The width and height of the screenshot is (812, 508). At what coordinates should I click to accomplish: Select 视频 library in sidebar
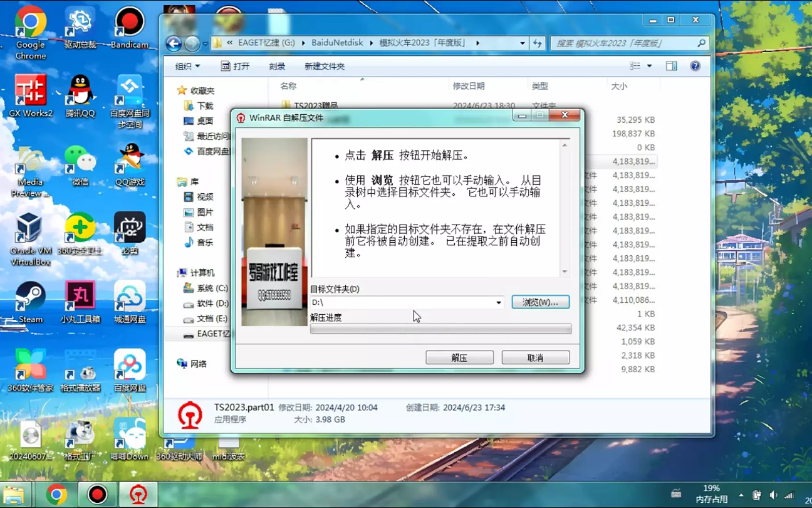(x=199, y=197)
